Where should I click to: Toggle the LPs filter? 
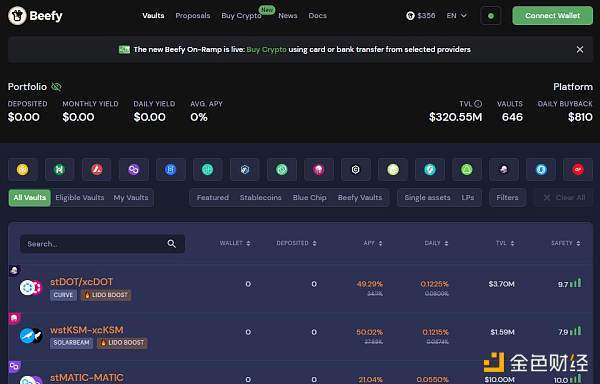[x=468, y=198]
